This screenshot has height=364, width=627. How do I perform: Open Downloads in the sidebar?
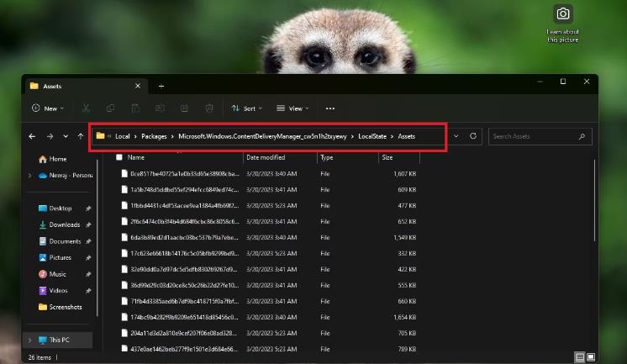point(60,224)
